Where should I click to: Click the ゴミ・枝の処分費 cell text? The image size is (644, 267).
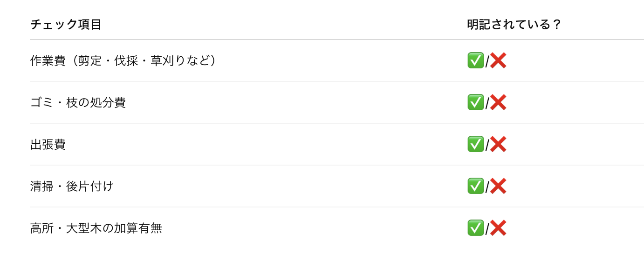pyautogui.click(x=78, y=103)
